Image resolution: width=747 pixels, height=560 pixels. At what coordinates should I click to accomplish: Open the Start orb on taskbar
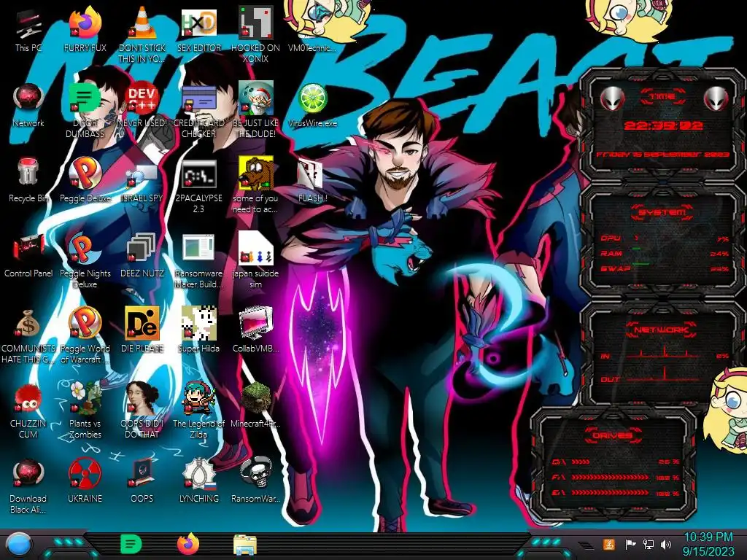click(19, 544)
